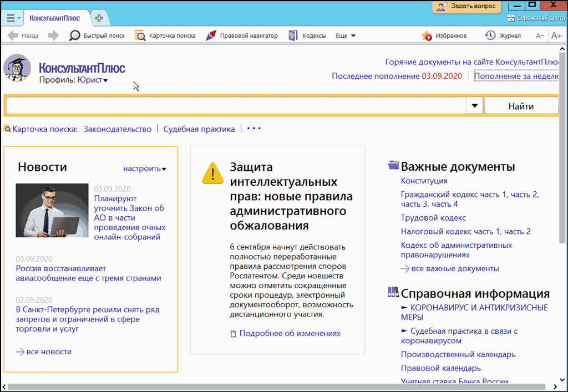
Task: Open Правовой календарь link
Action: click(440, 368)
